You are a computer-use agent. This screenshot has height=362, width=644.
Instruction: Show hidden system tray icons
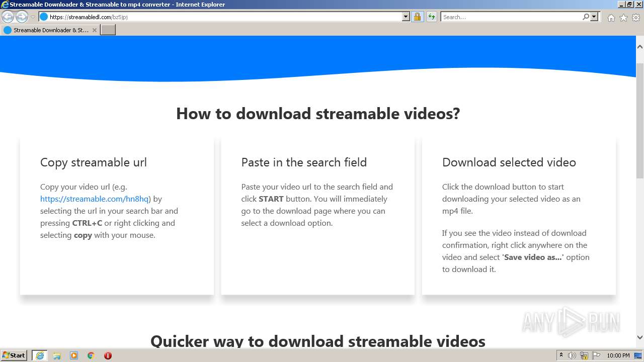click(561, 355)
